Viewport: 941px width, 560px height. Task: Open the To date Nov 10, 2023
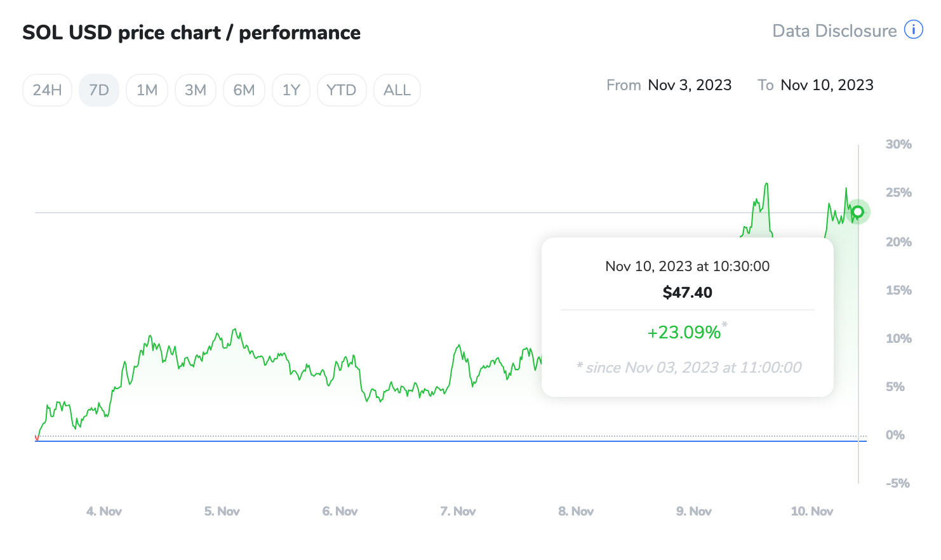[827, 85]
